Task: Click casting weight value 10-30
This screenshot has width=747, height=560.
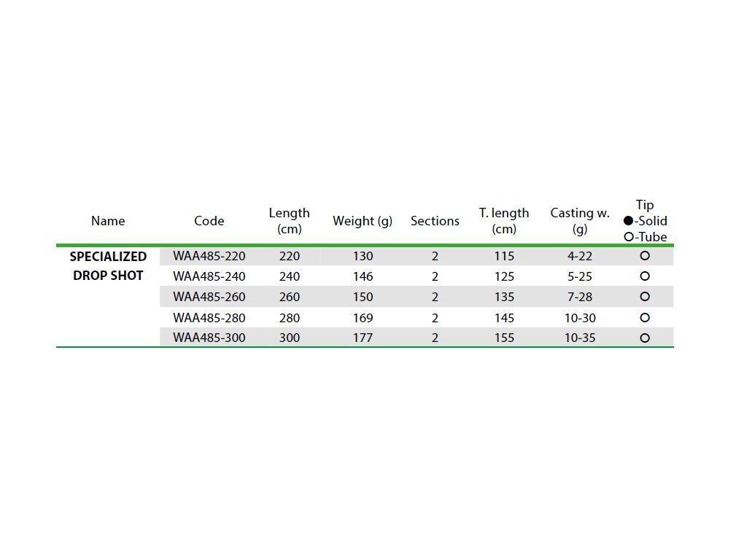Action: click(580, 318)
